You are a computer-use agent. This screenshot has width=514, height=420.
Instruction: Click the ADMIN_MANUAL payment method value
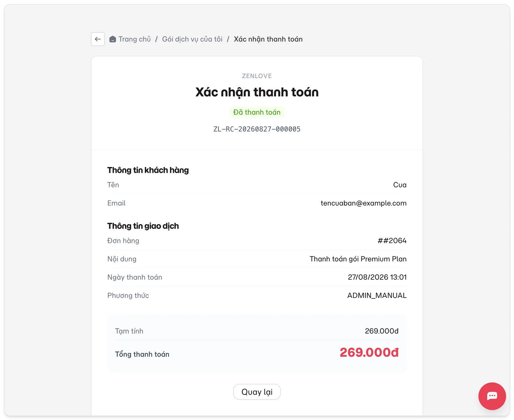click(377, 295)
